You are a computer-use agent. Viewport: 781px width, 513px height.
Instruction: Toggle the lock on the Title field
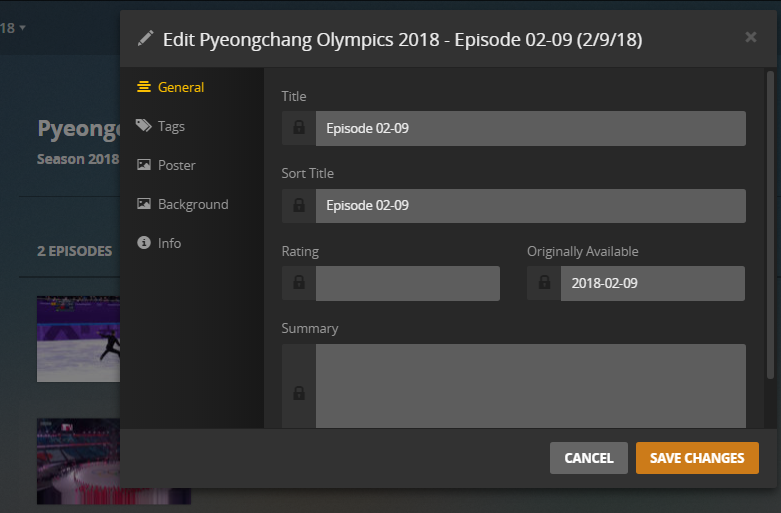pos(299,128)
